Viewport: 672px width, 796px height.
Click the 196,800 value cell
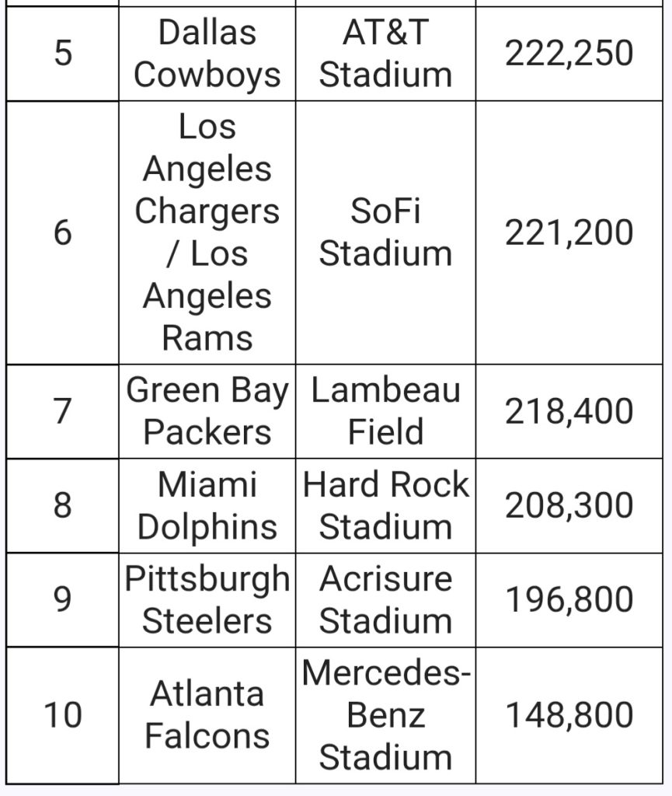point(569,600)
